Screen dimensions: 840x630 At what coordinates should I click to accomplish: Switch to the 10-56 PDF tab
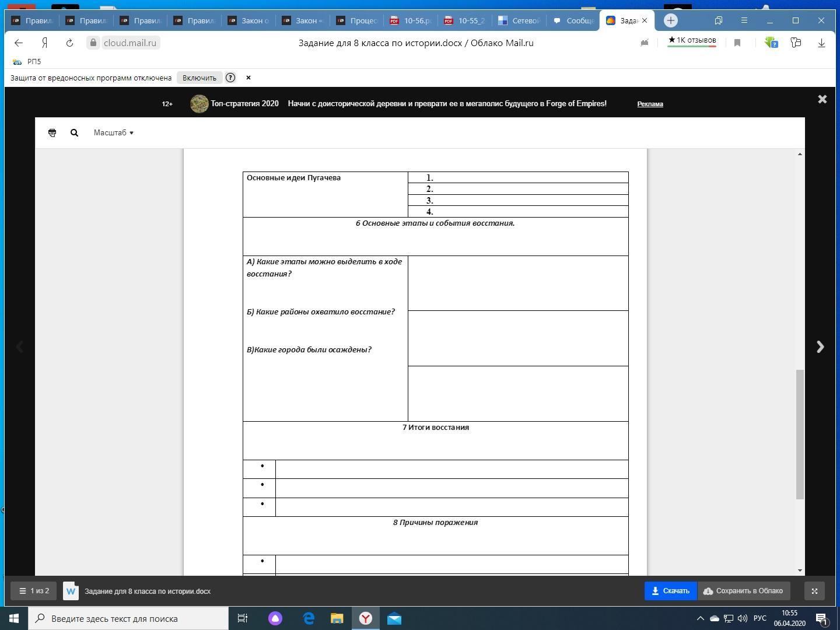coord(411,20)
